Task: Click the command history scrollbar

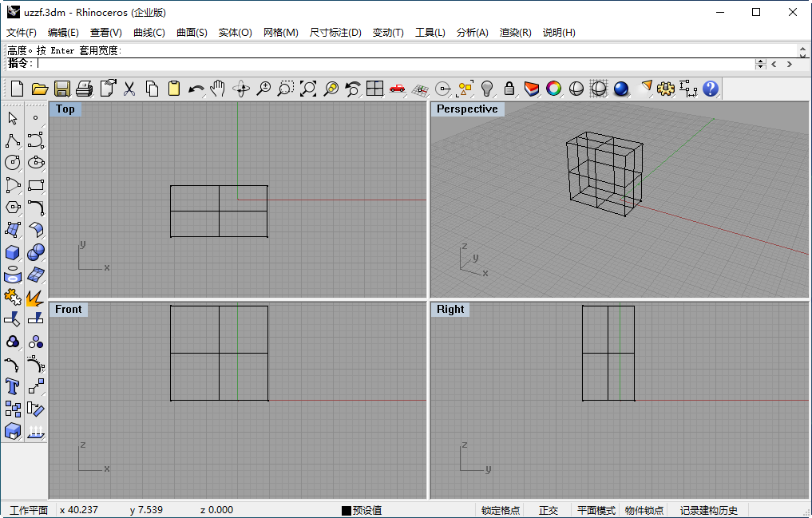Action: click(x=802, y=51)
